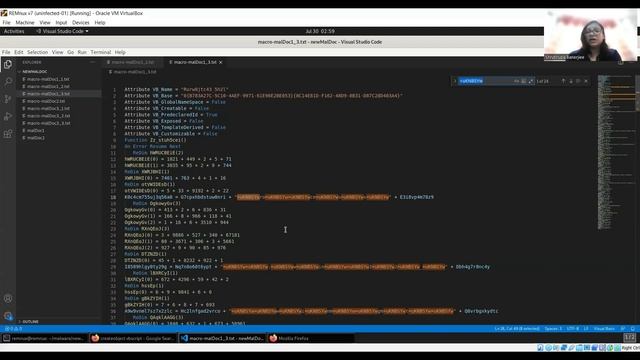Image resolution: width=640 pixels, height=360 pixels.
Task: Open macro-malDoc3_3.txt in explorer
Action: pos(59,123)
